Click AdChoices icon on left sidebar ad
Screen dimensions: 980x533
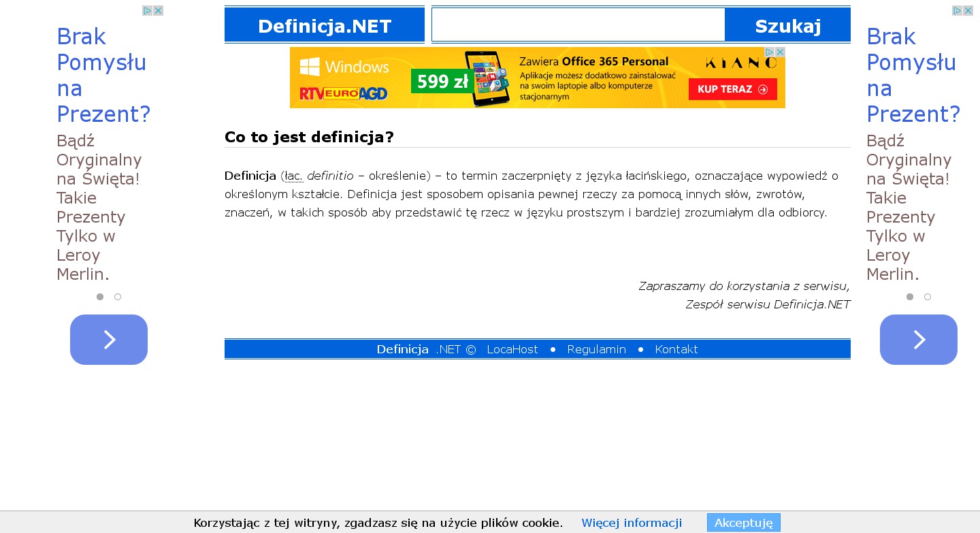coord(147,11)
